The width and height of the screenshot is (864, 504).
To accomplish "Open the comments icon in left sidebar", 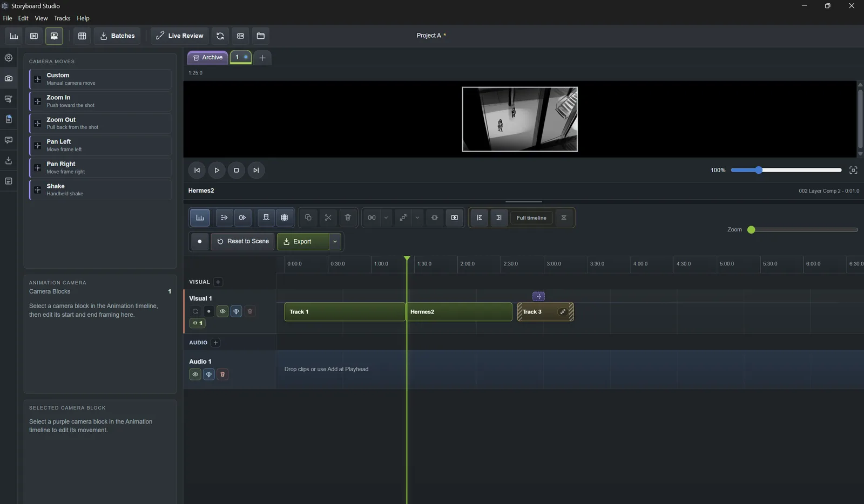I will (9, 140).
